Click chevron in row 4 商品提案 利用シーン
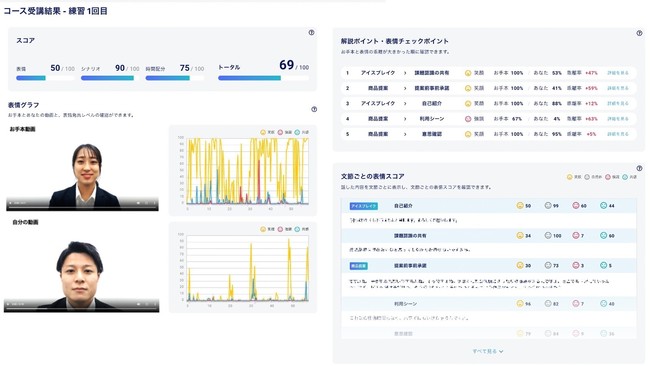The image size is (650, 366). click(x=405, y=119)
